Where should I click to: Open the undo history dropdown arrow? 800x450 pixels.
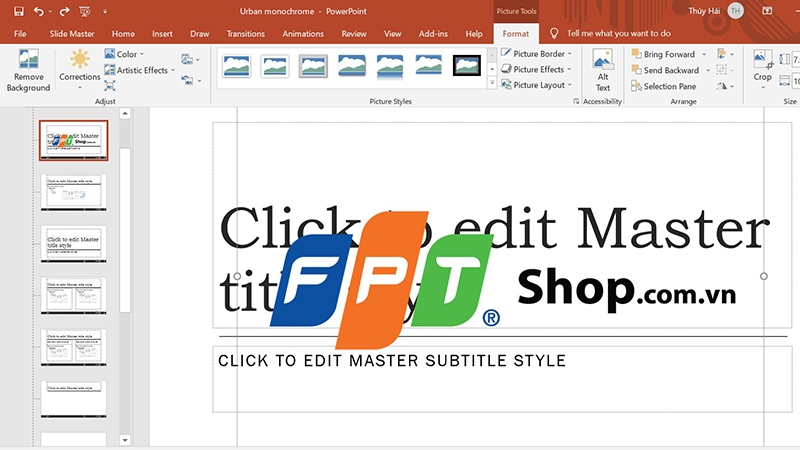coord(50,11)
